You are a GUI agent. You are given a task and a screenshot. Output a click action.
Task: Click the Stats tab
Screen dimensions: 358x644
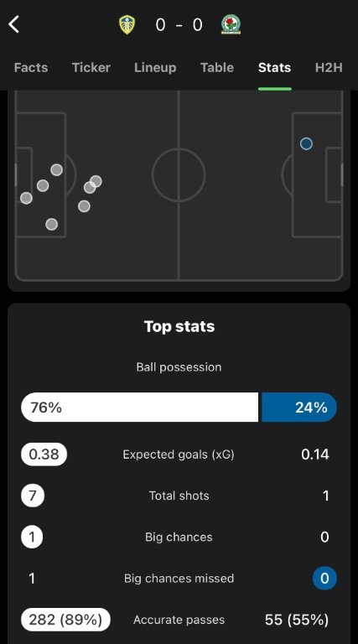point(275,67)
